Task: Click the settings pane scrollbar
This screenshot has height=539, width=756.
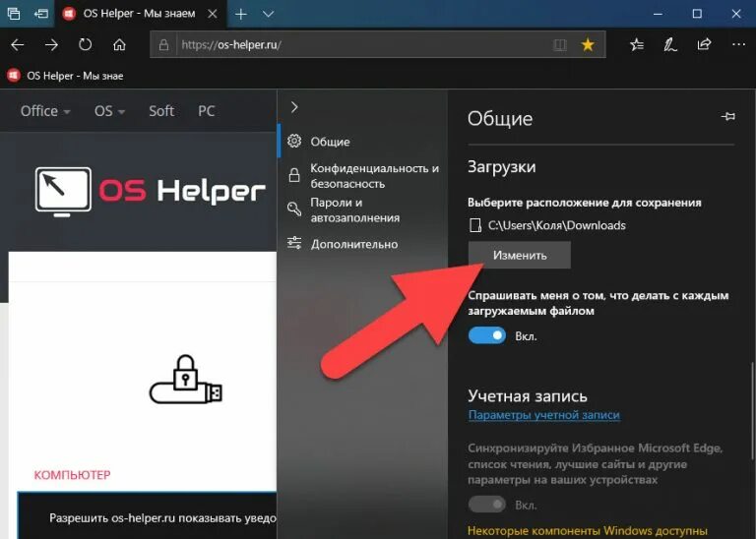Action: click(x=752, y=410)
